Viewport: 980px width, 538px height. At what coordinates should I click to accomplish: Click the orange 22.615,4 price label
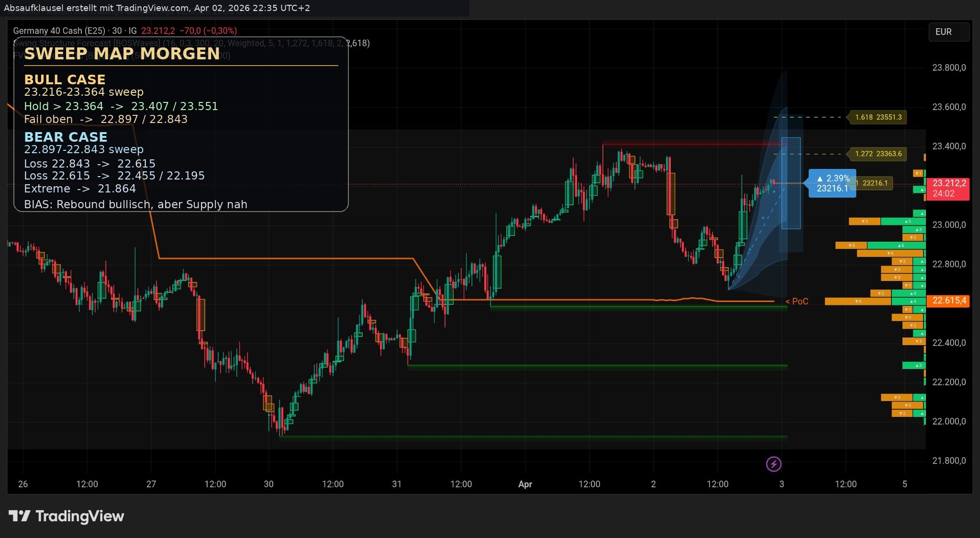(x=948, y=301)
